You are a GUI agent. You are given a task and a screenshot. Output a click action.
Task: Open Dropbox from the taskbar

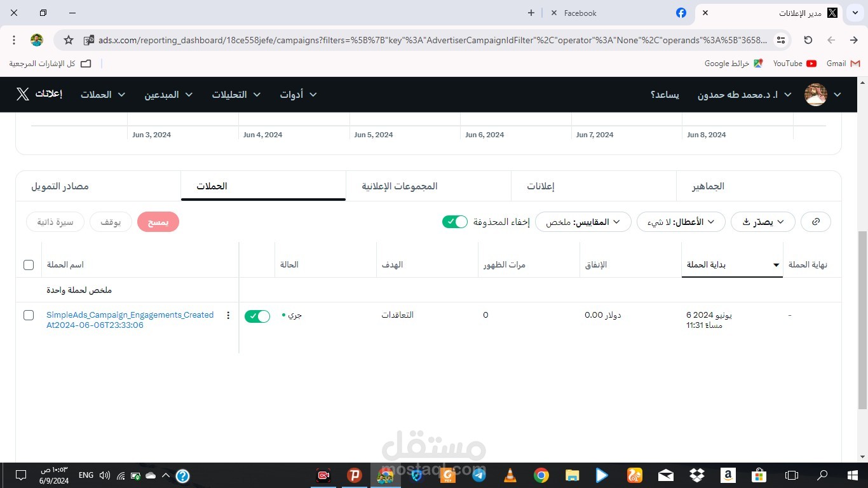(697, 475)
